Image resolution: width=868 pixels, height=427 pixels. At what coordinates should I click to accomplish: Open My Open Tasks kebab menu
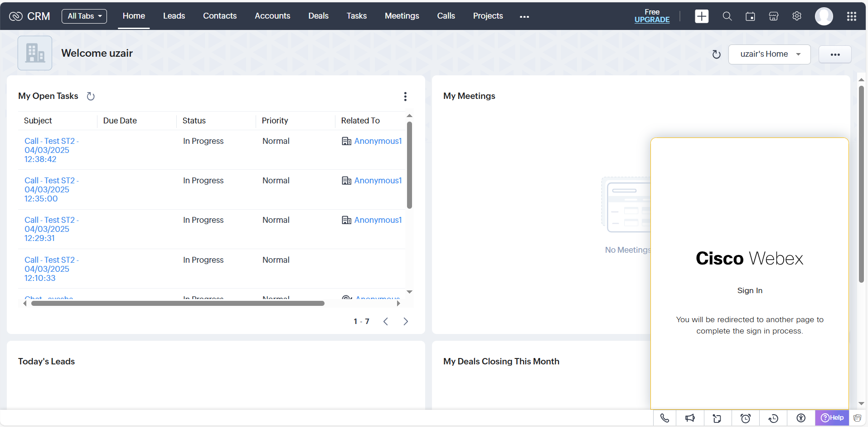[x=405, y=96]
